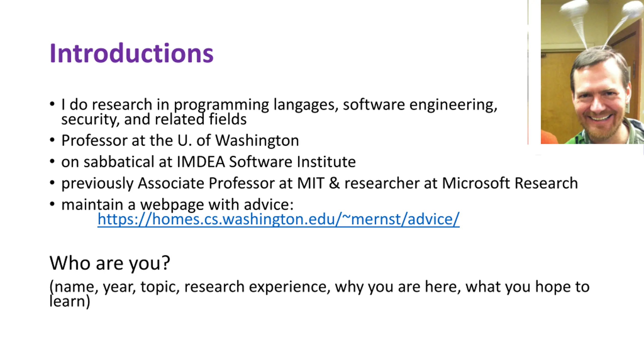Select the bullet dot before "on sabbatical"
Image resolution: width=644 pixels, height=362 pixels.
pos(52,161)
